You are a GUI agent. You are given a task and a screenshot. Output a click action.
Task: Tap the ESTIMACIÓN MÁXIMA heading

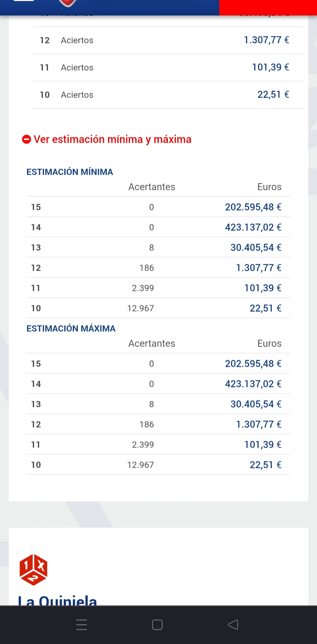pos(71,328)
